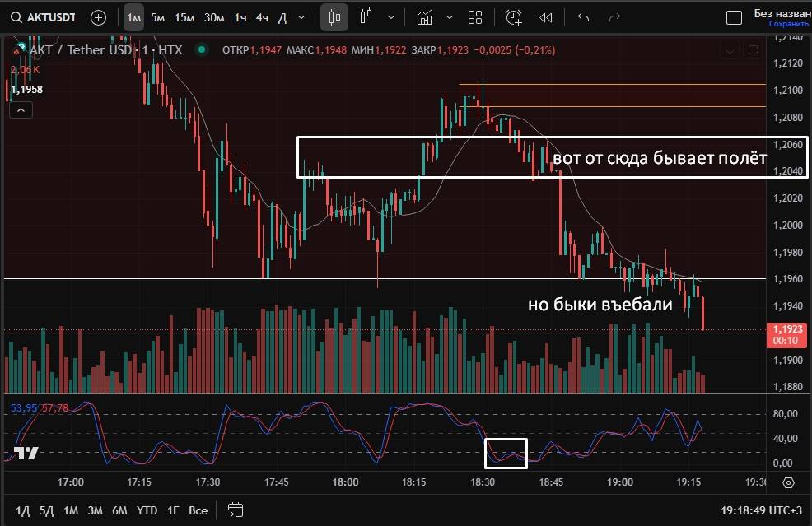The height and width of the screenshot is (526, 812).
Task: Open the four-square layout templates icon
Action: point(475,17)
